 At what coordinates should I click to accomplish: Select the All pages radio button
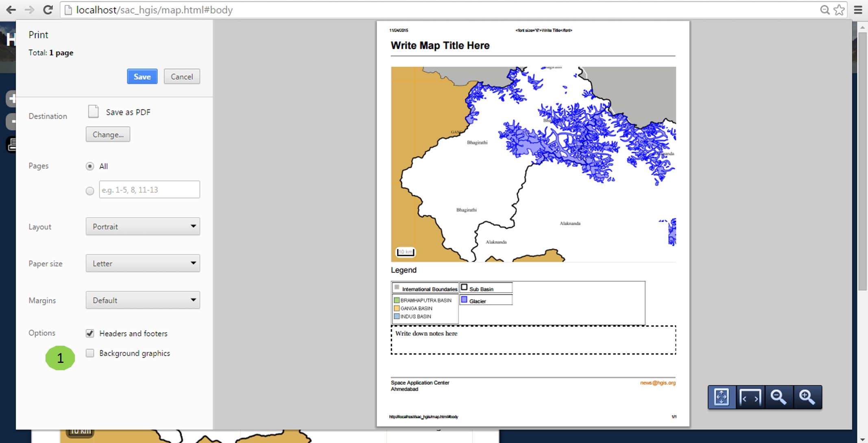[x=90, y=166]
